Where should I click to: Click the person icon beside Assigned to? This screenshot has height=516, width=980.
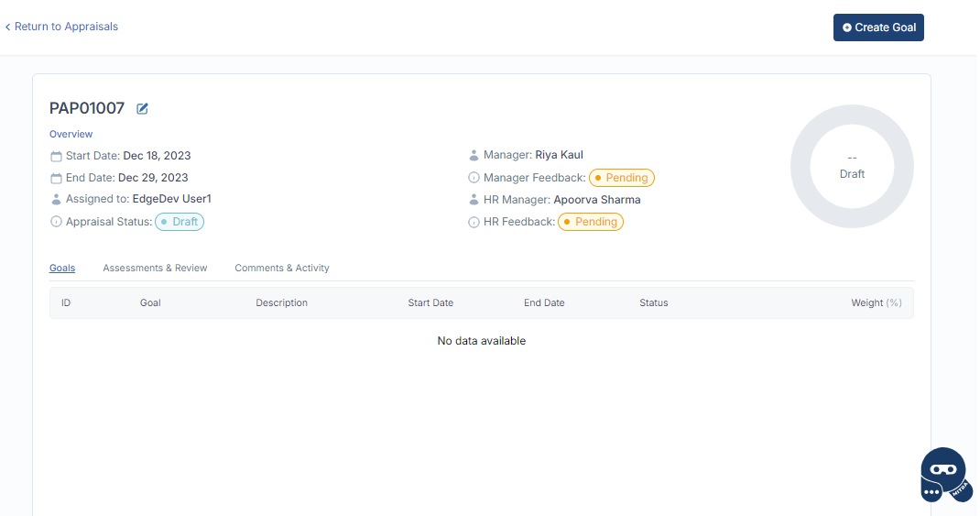[x=56, y=200]
